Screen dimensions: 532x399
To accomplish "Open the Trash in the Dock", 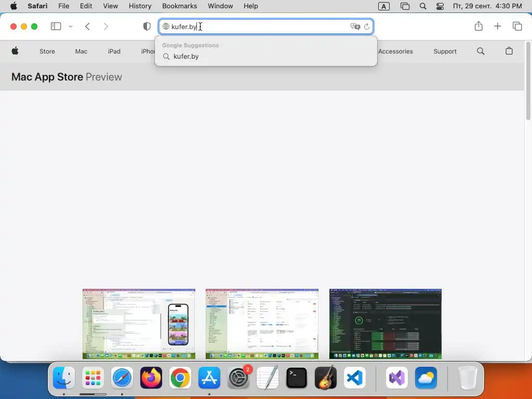I will (x=468, y=378).
